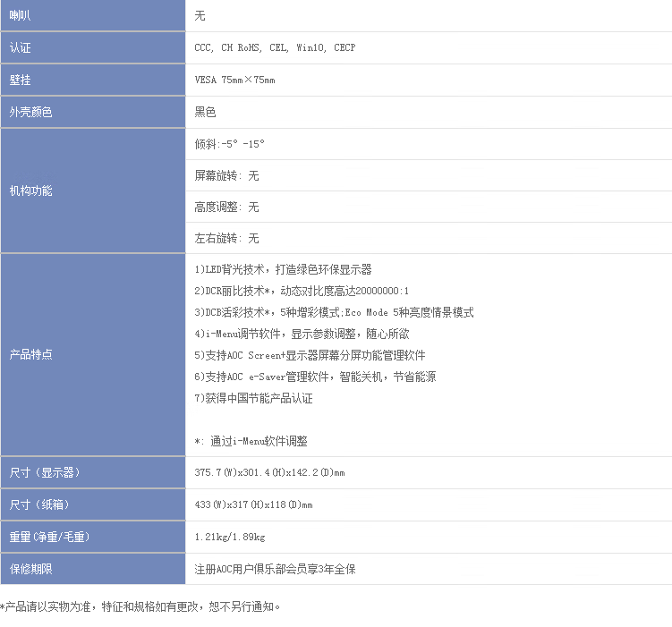672x627 pixels.
Task: Click the VESA 75mm×75mm value
Action: click(234, 80)
